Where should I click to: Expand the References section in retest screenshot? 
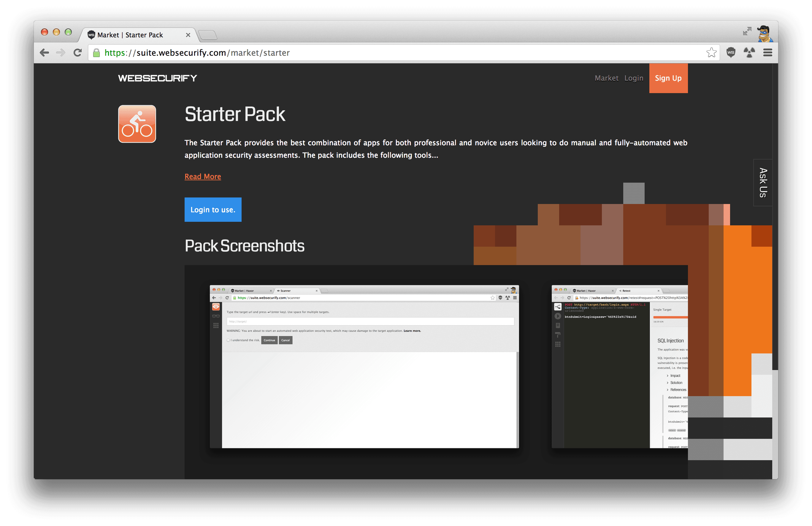676,390
